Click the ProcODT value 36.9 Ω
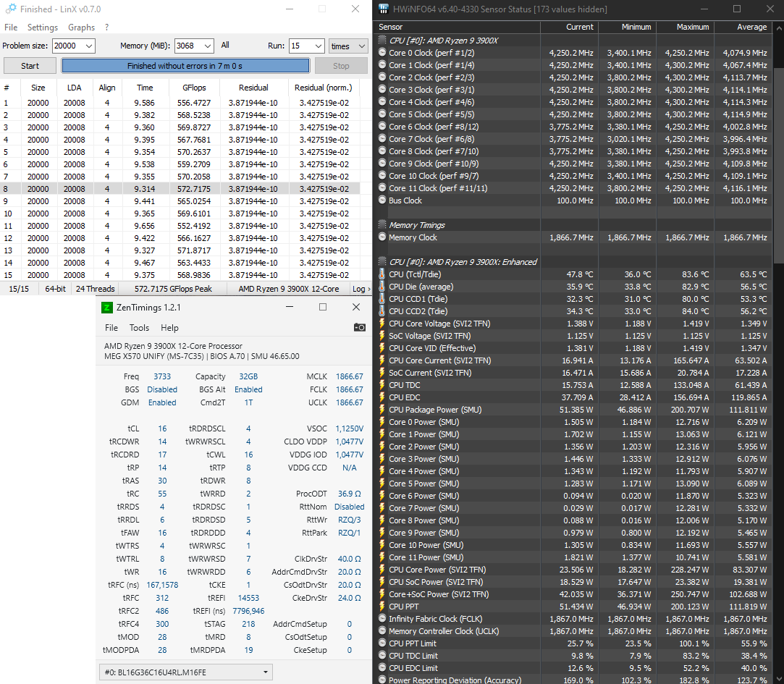This screenshot has height=684, width=784. pyautogui.click(x=349, y=494)
